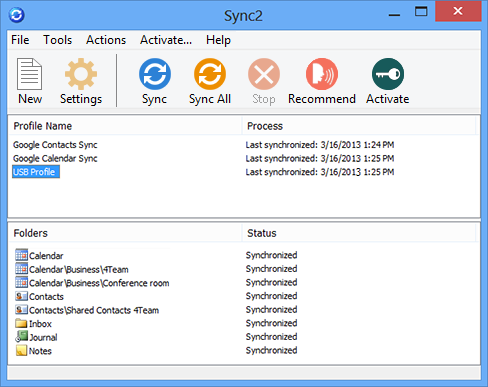The image size is (488, 387).
Task: Click the Calendar folder name
Action: 46,256
